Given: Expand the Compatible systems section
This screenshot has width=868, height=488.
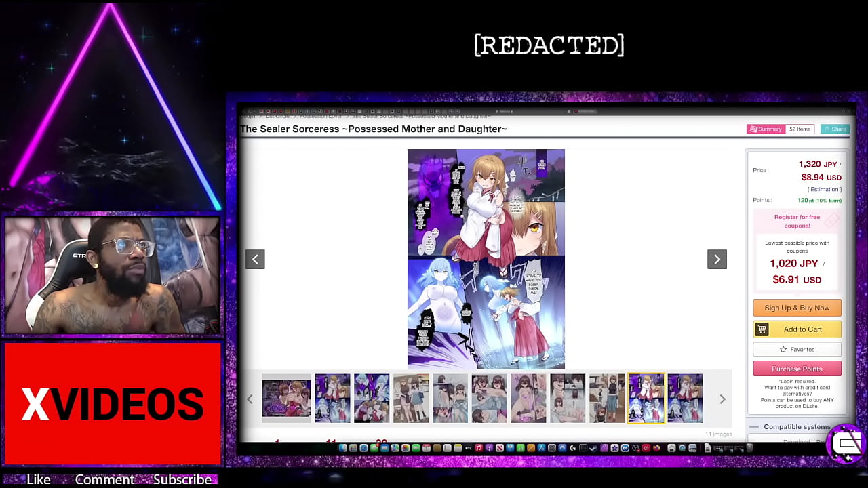Looking at the screenshot, I should coord(797,427).
